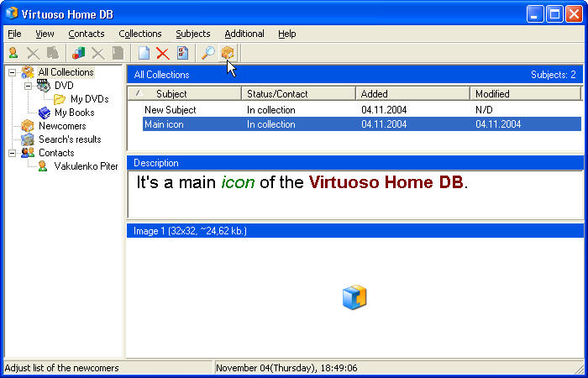This screenshot has width=588, height=378.
Task: Delete the subject using the red X icon
Action: [163, 53]
